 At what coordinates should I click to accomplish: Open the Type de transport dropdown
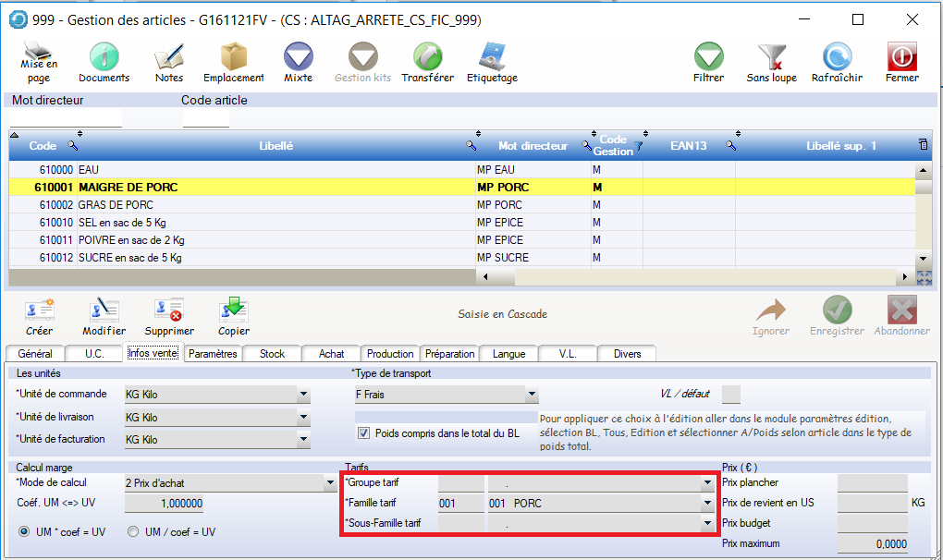pos(532,396)
